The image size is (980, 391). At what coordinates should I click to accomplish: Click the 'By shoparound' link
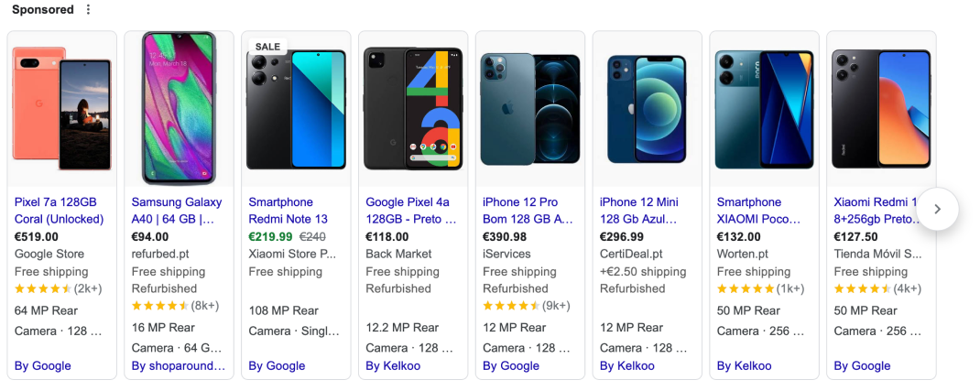[179, 366]
